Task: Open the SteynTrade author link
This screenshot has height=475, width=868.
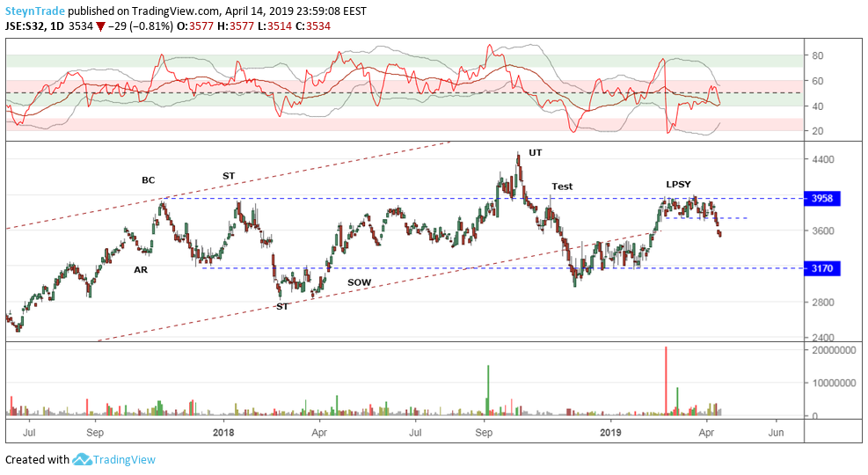Action: [x=35, y=11]
